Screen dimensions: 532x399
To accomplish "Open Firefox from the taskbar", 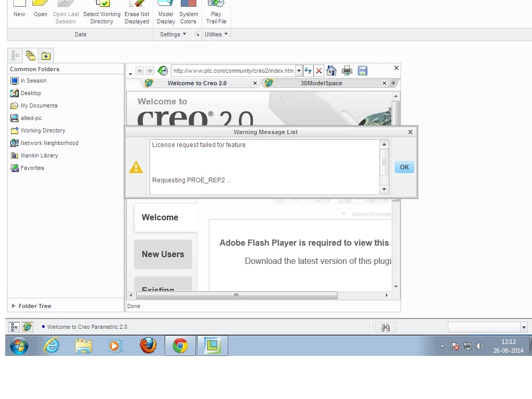I will coord(148,345).
